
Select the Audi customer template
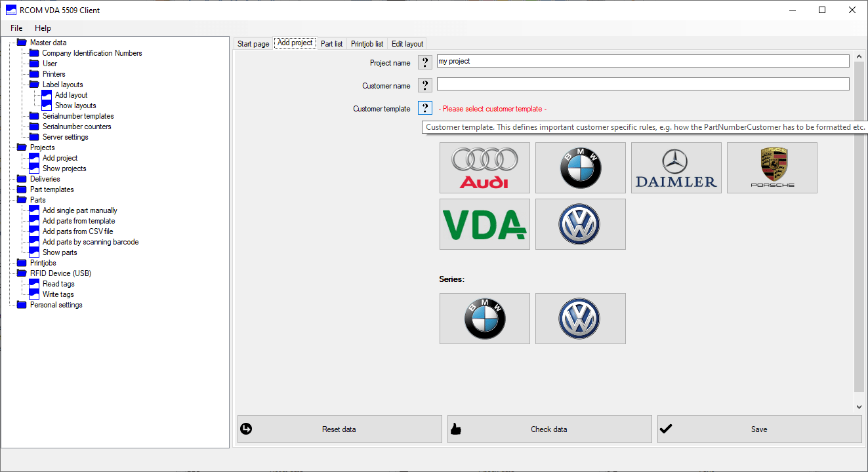pos(485,168)
